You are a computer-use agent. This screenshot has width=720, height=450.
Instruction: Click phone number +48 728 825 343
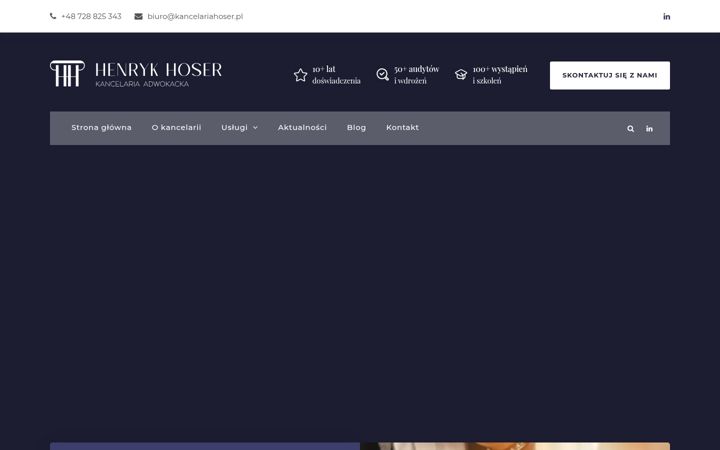click(91, 17)
